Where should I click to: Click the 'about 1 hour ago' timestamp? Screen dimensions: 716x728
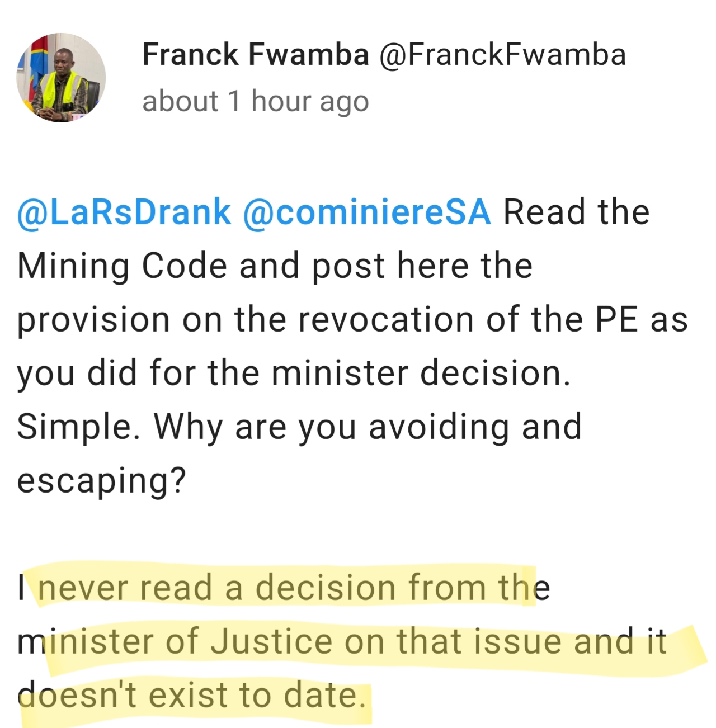pos(255,102)
